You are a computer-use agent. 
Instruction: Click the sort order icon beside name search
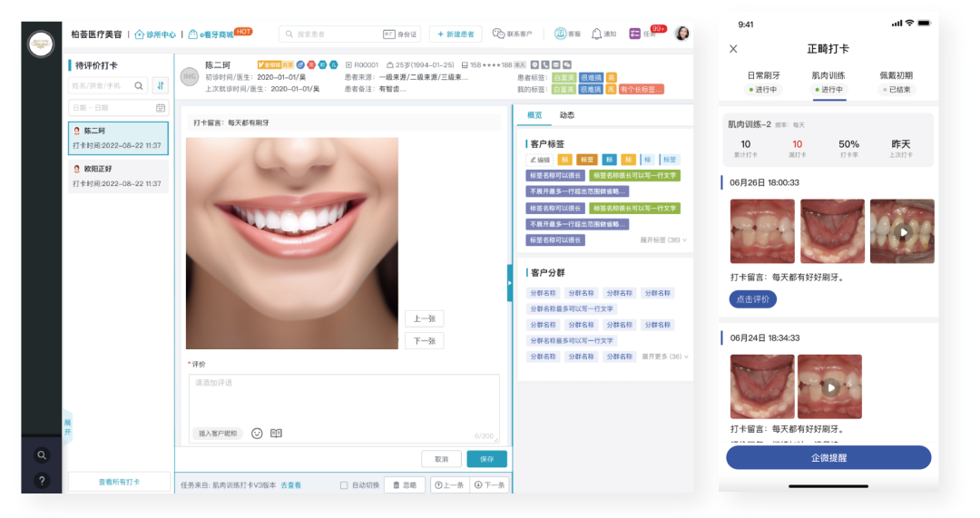(161, 85)
